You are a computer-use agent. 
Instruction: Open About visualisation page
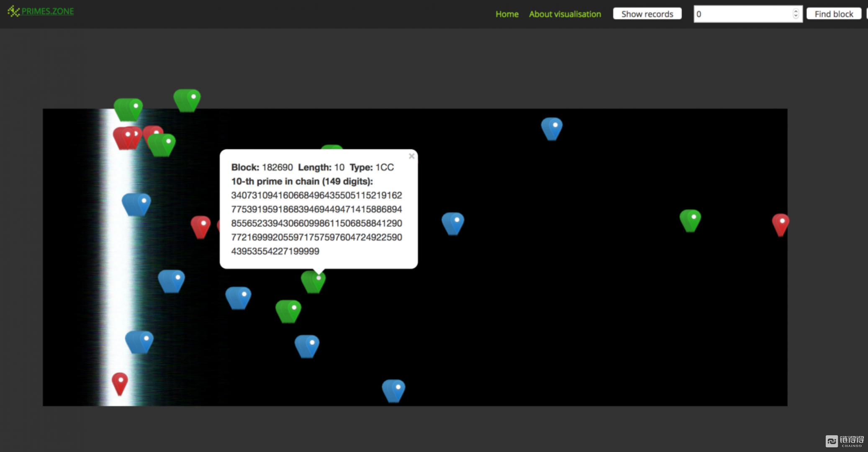[x=565, y=14]
